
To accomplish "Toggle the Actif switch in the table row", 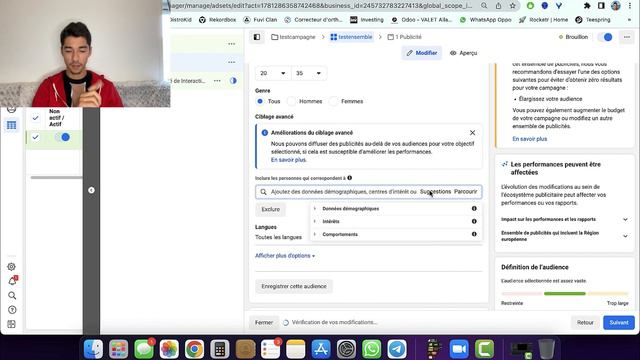I will 62,137.
